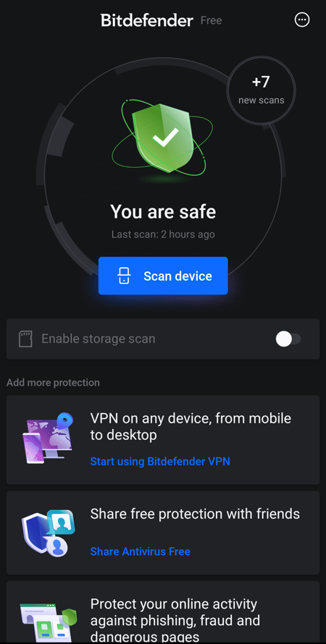The width and height of the screenshot is (326, 644).
Task: Tap the scanner icon inside Scan device
Action: click(x=124, y=276)
